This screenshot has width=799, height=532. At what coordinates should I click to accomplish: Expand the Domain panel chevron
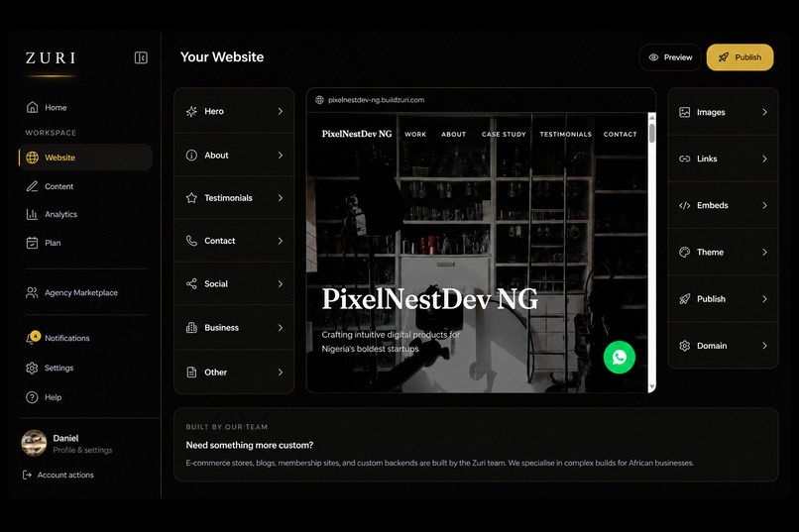point(764,346)
